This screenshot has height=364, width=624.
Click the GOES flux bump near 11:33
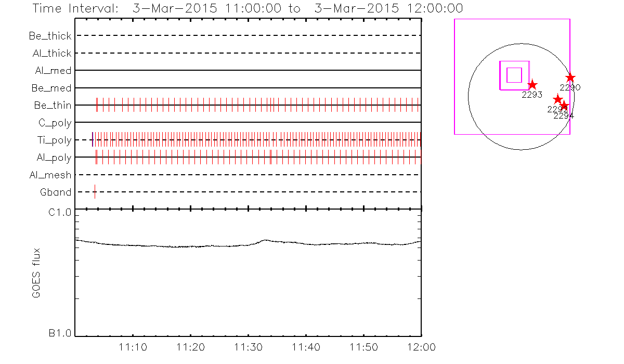point(265,240)
